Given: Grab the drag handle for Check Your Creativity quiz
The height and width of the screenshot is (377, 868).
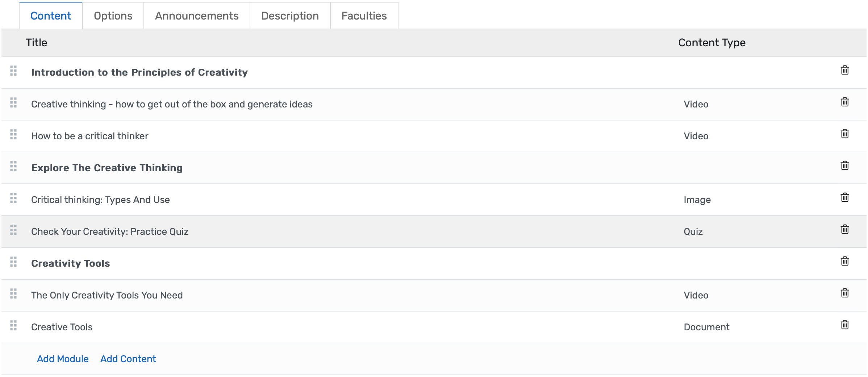Looking at the screenshot, I should (x=14, y=231).
